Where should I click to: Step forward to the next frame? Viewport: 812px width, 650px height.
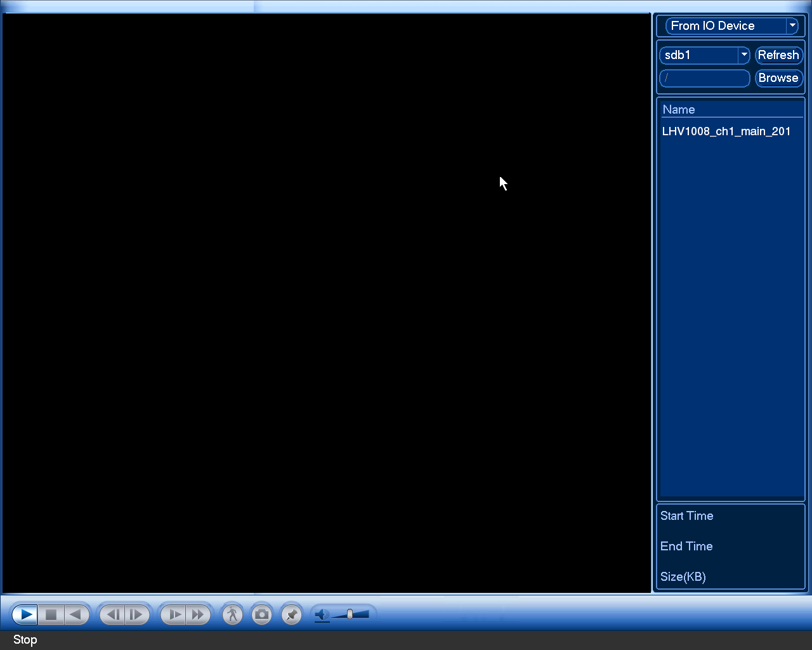pos(136,614)
